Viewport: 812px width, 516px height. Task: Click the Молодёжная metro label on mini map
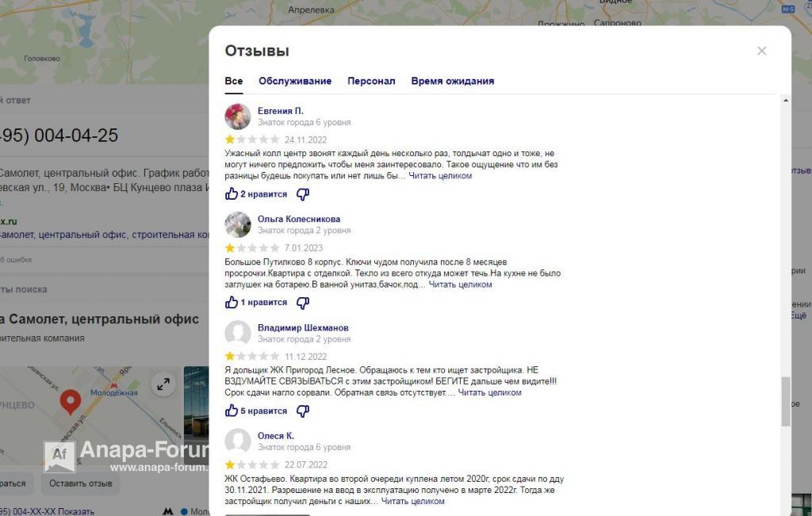[114, 392]
